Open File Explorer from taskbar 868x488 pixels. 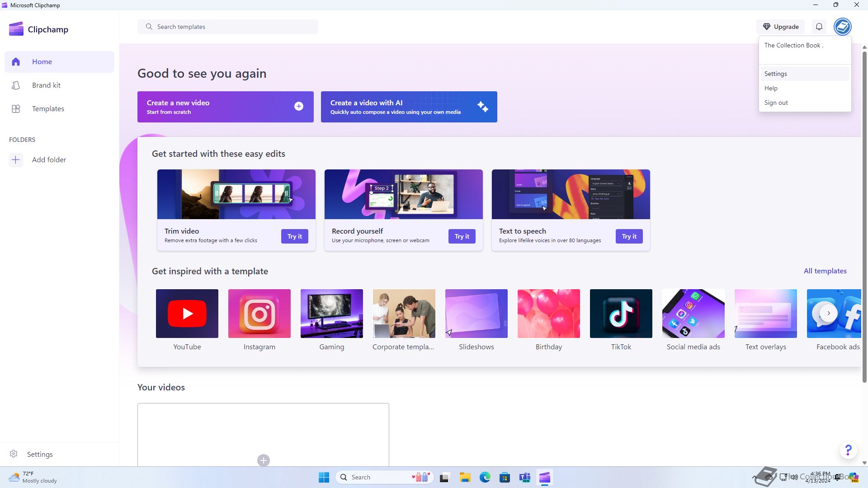click(x=465, y=477)
